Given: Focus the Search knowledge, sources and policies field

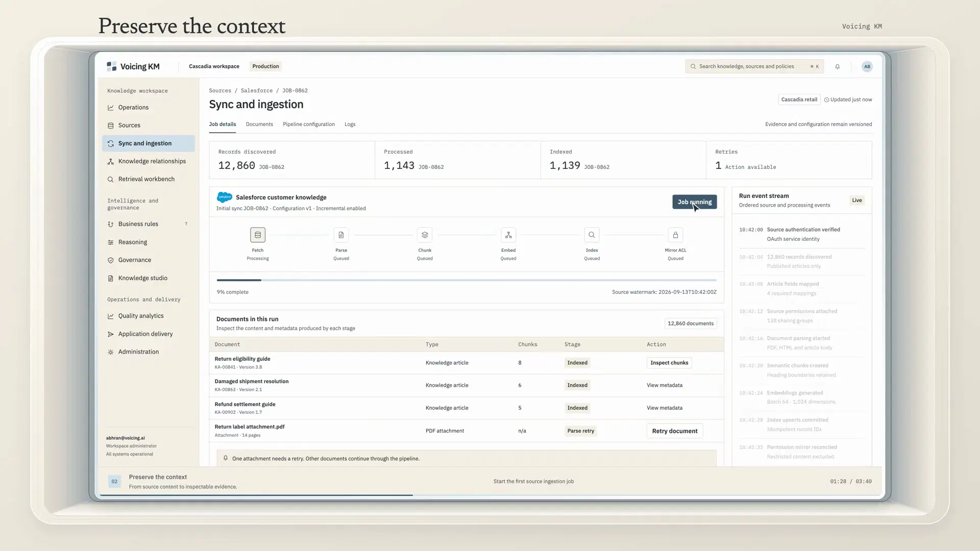Looking at the screenshot, I should pos(754,66).
